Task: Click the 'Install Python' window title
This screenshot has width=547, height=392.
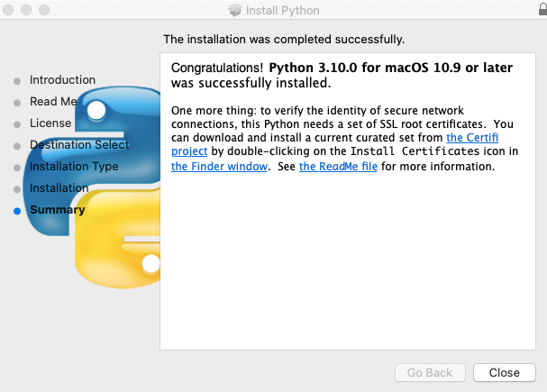Action: click(283, 11)
